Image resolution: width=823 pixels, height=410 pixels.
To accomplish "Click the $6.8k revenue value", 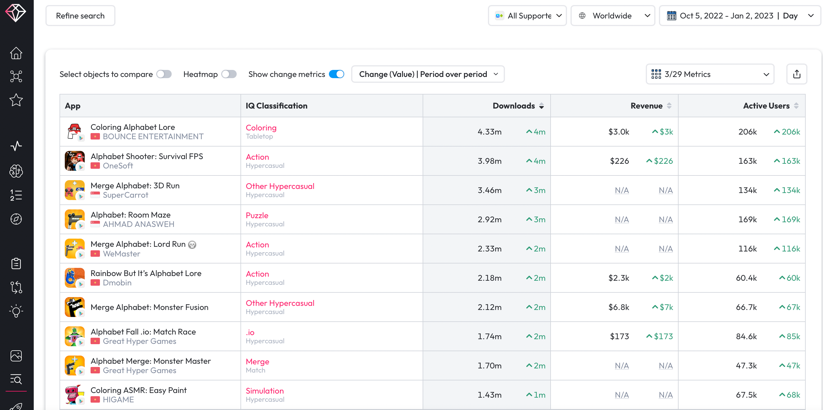I will (x=619, y=307).
